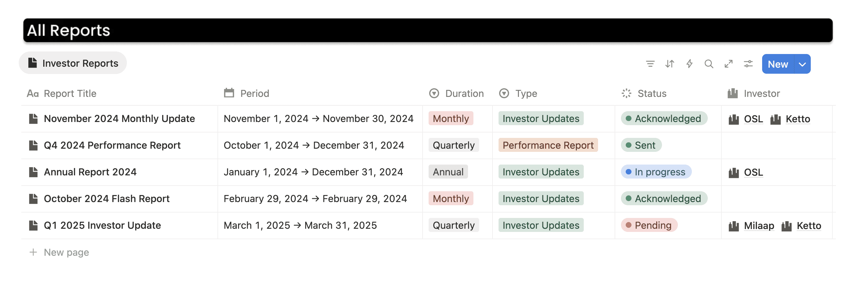
Task: Open search with the magnifier icon
Action: pyautogui.click(x=709, y=64)
